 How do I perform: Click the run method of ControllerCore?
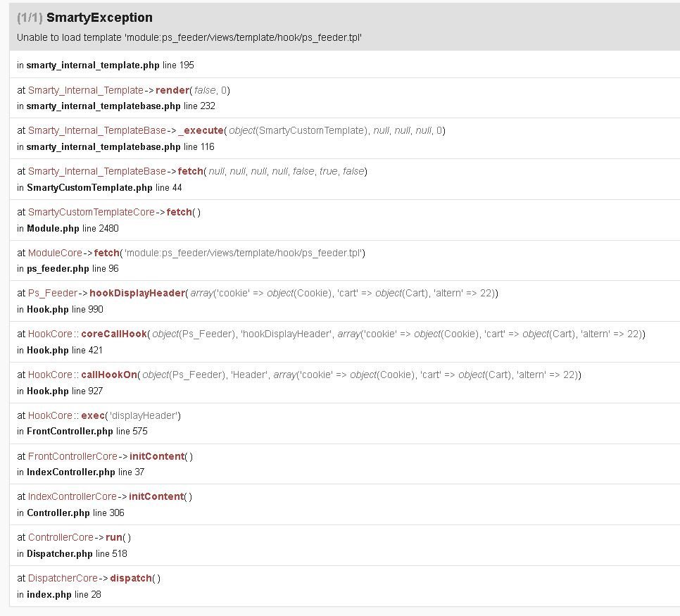point(113,537)
